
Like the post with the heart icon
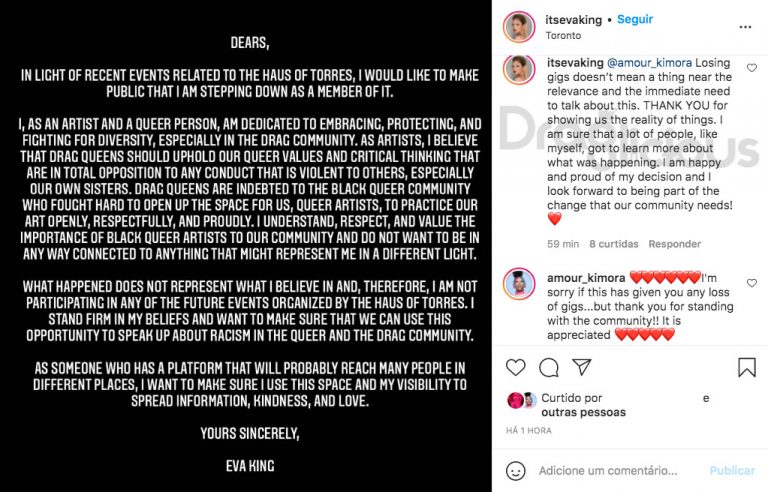click(x=515, y=367)
